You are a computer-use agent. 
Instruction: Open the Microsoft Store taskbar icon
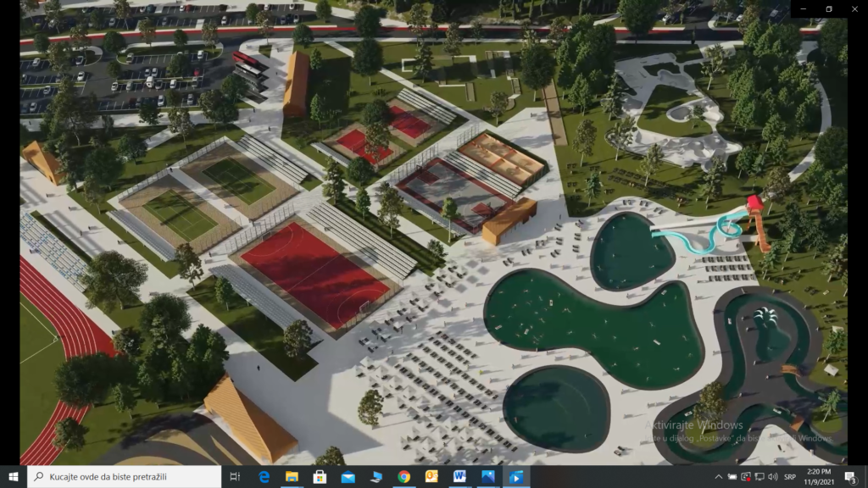coord(320,476)
